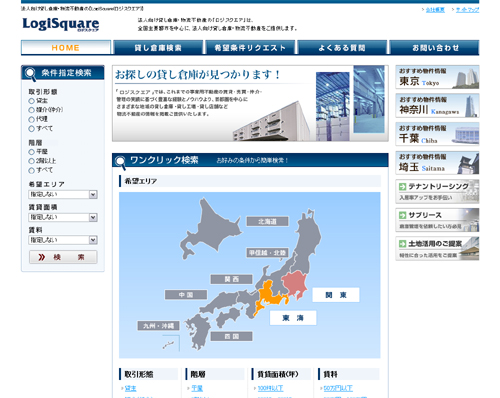Image resolution: width=500 pixels, height=398 pixels.
Task: Click the 検索 search button
Action: [x=63, y=257]
